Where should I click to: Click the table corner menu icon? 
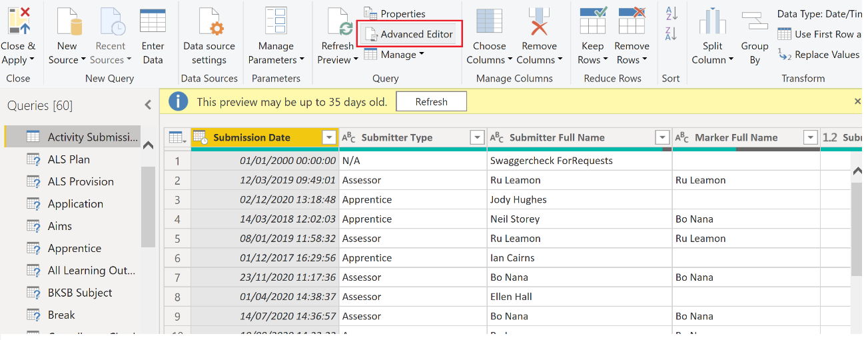[x=177, y=137]
